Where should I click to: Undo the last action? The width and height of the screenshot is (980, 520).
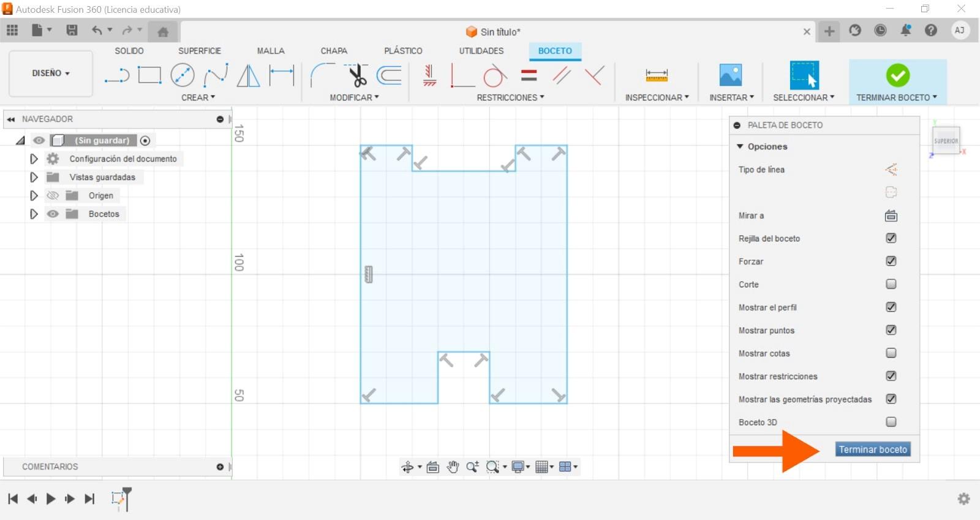97,30
